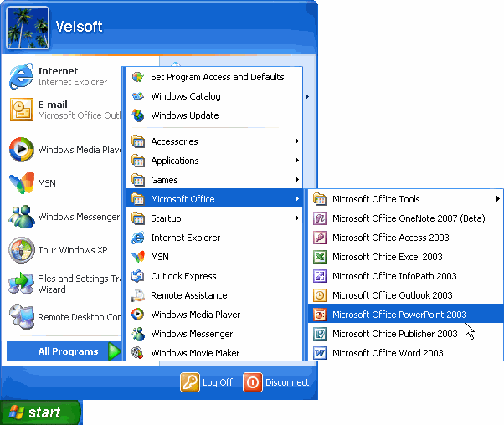Open the MSN text in All Programs list
The width and height of the screenshot is (504, 425).
coord(160,257)
